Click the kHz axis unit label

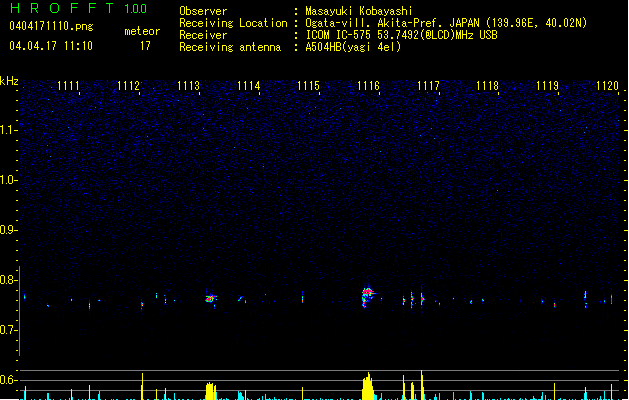[x=9, y=81]
